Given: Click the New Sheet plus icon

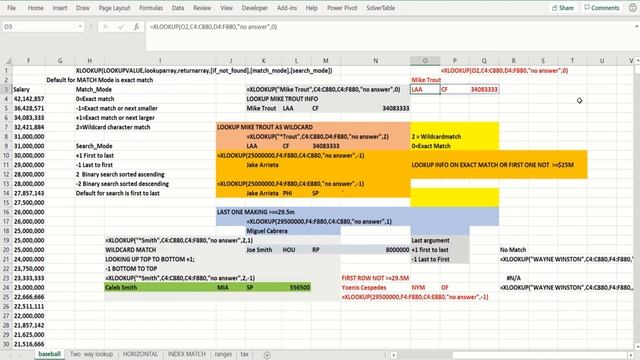Looking at the screenshot, I should (267, 355).
